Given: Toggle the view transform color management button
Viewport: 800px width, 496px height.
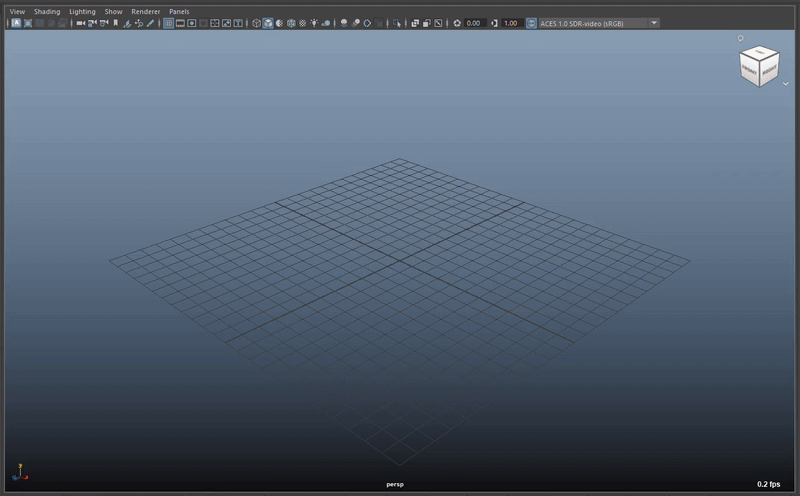Looking at the screenshot, I should (531, 23).
